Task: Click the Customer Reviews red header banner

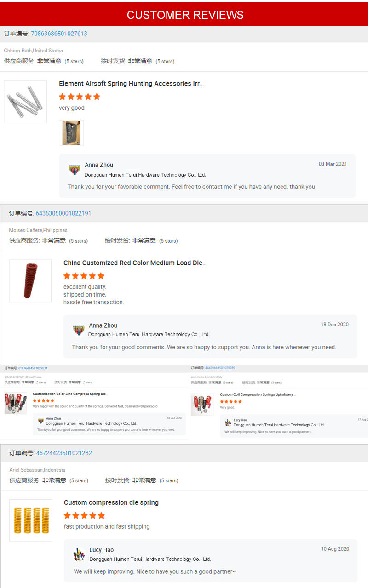Action: pos(184,14)
